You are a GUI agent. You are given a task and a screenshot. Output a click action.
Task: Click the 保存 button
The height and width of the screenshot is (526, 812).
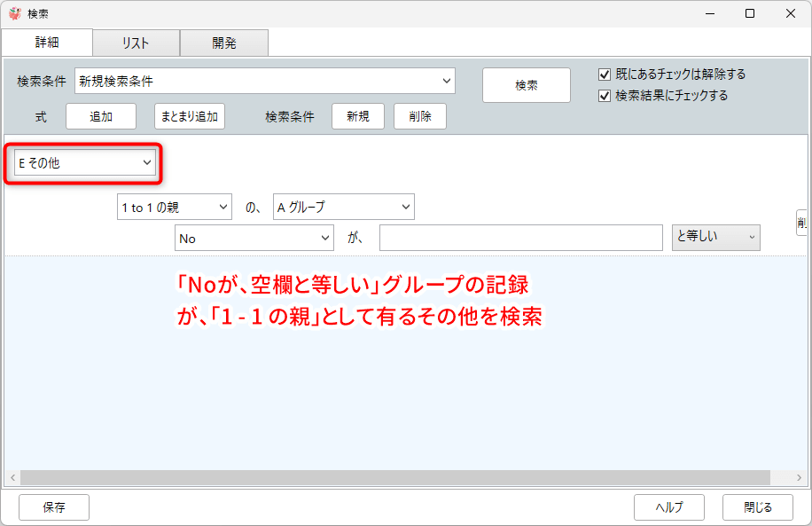click(54, 507)
